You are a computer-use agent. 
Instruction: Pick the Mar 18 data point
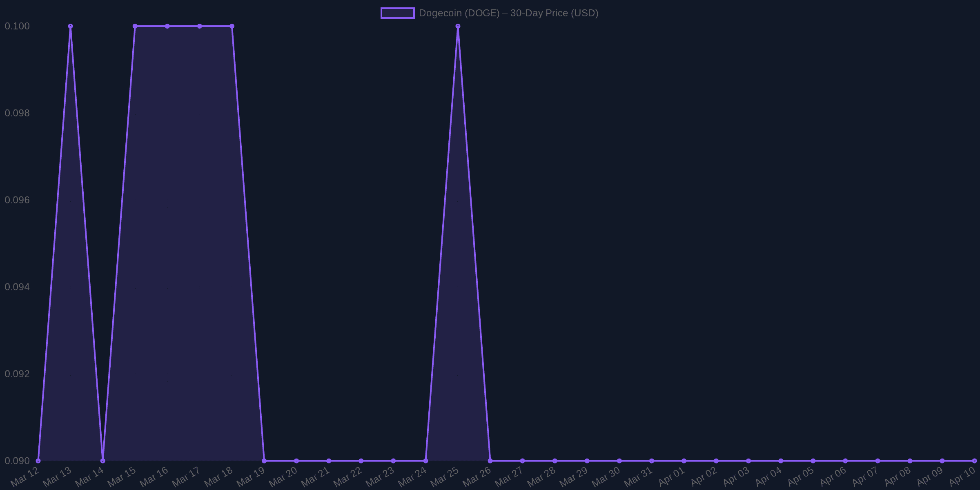pyautogui.click(x=232, y=26)
